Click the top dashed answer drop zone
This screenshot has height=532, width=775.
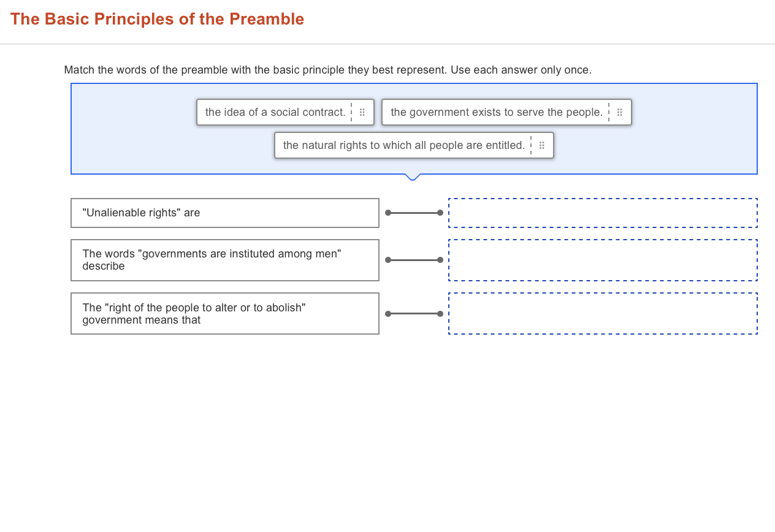coord(603,213)
